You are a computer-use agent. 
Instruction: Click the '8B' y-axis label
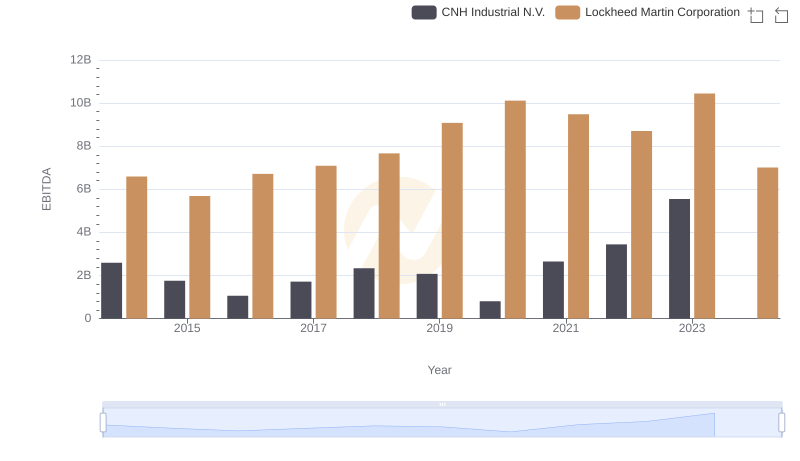tap(84, 146)
